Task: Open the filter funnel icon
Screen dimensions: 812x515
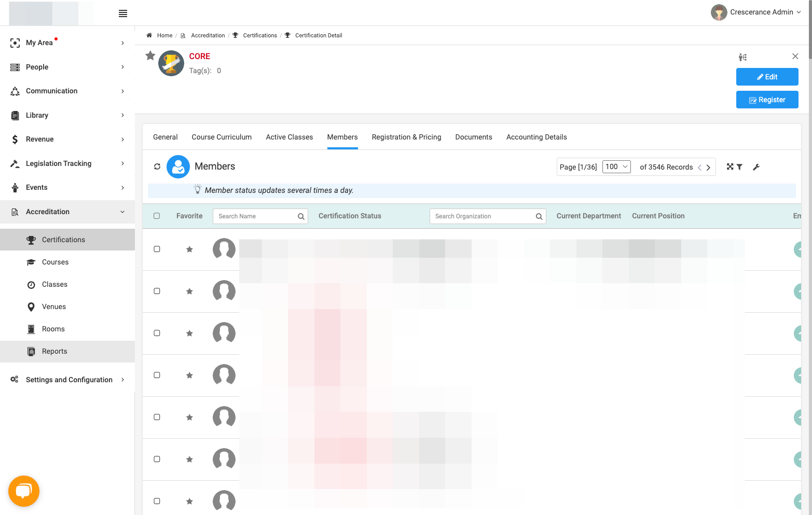Action: [739, 167]
